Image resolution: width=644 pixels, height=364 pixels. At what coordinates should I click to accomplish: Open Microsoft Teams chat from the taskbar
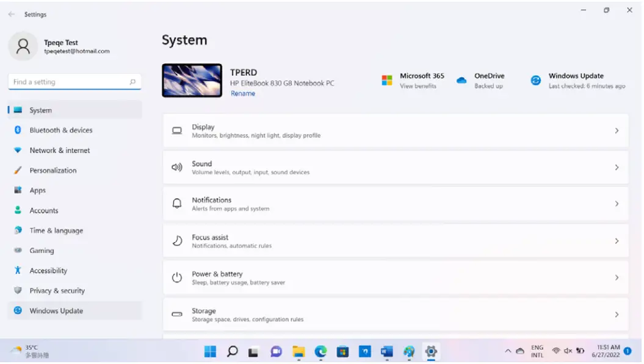pos(275,351)
